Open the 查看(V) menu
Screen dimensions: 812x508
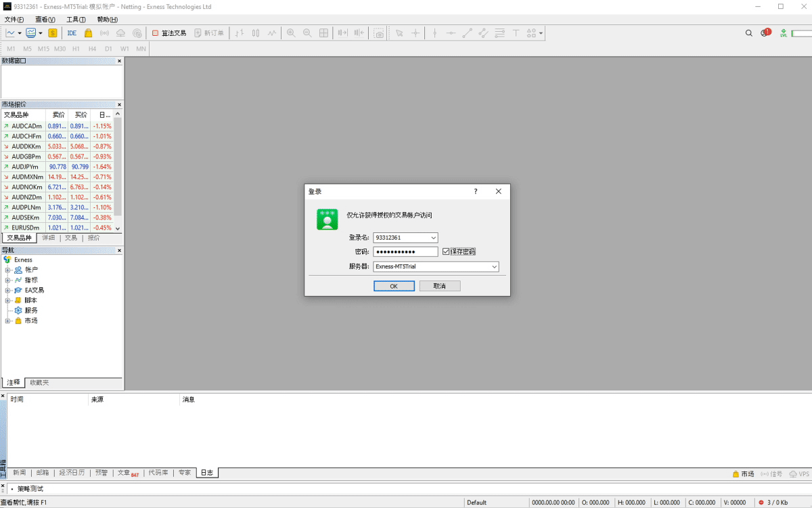45,20
